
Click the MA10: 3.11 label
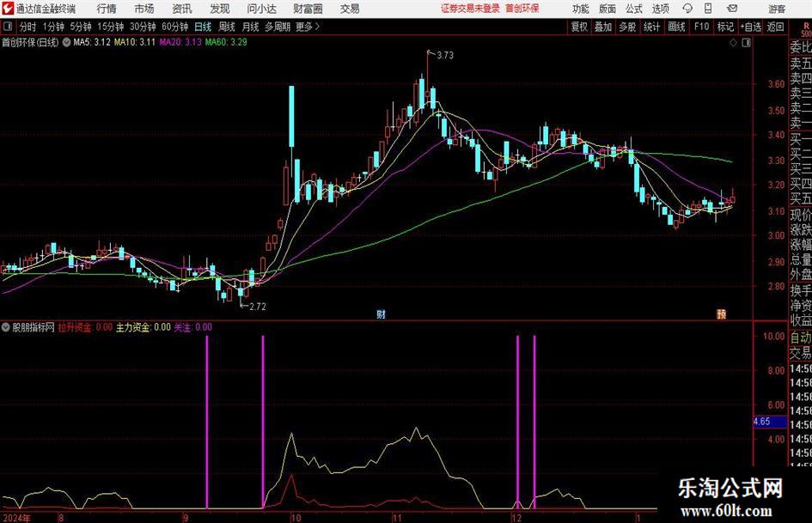coord(135,42)
